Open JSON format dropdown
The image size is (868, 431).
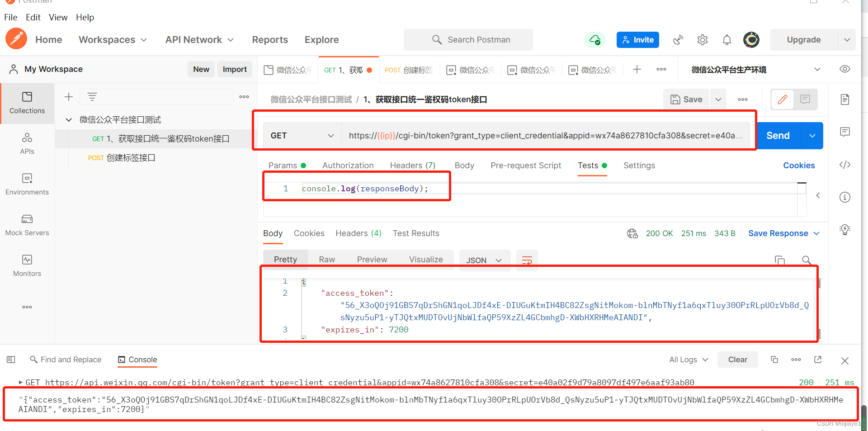tap(484, 260)
